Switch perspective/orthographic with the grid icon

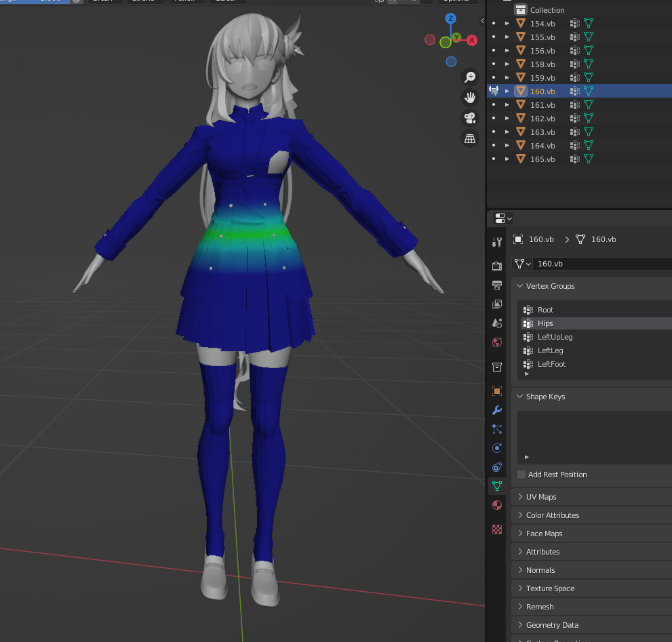470,138
